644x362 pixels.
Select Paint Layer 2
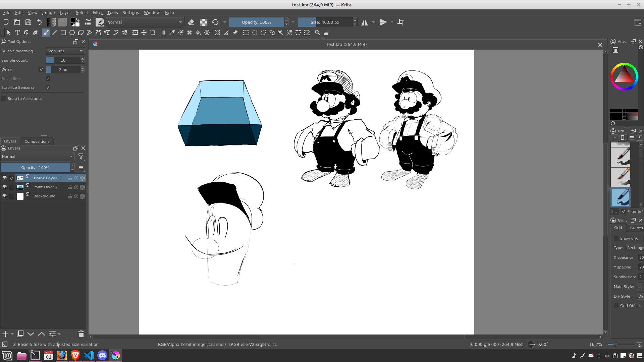click(45, 187)
